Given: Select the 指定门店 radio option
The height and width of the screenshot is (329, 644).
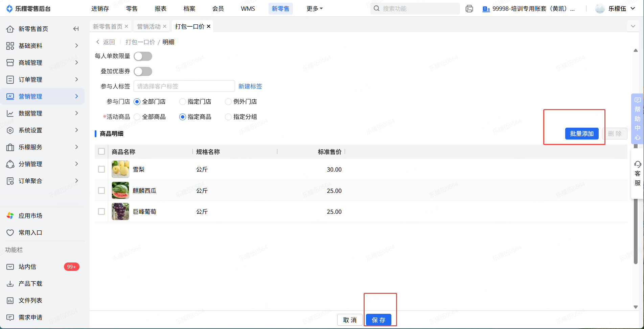Looking at the screenshot, I should click(x=183, y=102).
